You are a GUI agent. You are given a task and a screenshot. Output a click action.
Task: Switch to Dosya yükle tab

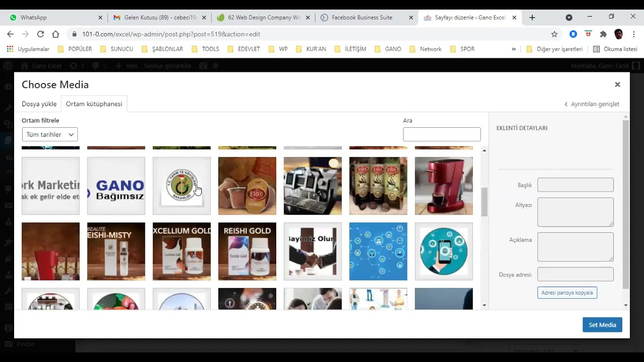click(x=39, y=104)
